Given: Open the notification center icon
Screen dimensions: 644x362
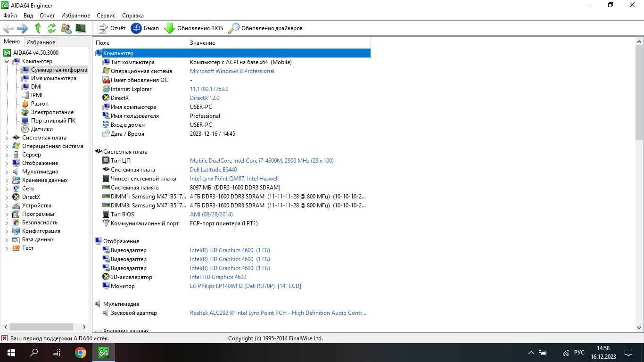Looking at the screenshot, I should pyautogui.click(x=628, y=353).
